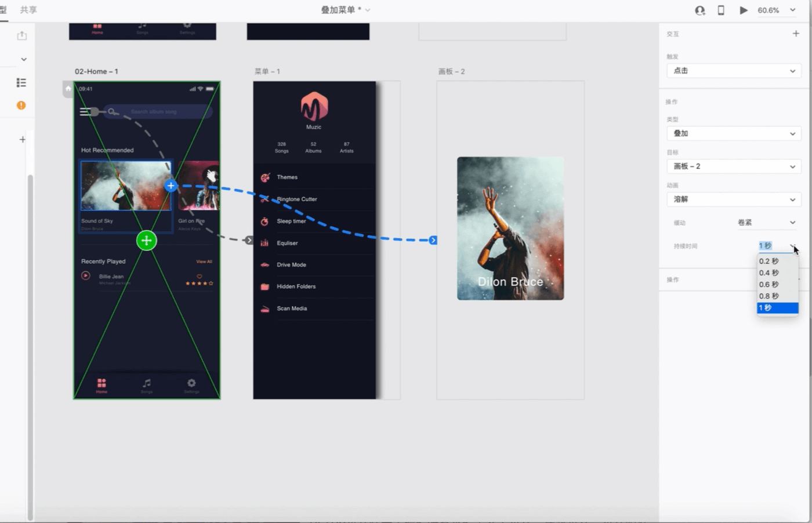Click the plus icon in left sidebar
This screenshot has width=812, height=523.
tap(22, 139)
